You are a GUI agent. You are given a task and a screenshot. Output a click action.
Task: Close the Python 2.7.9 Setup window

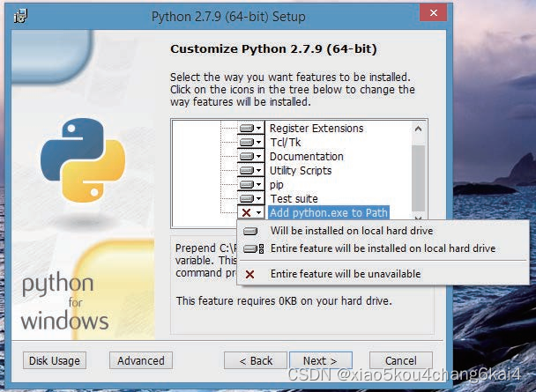[x=434, y=12]
